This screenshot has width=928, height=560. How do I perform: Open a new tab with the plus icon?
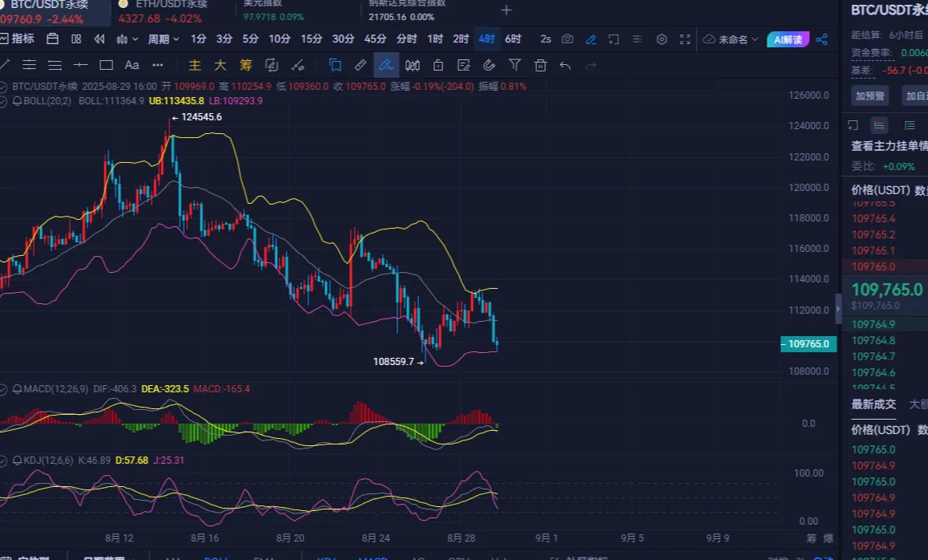(x=506, y=10)
